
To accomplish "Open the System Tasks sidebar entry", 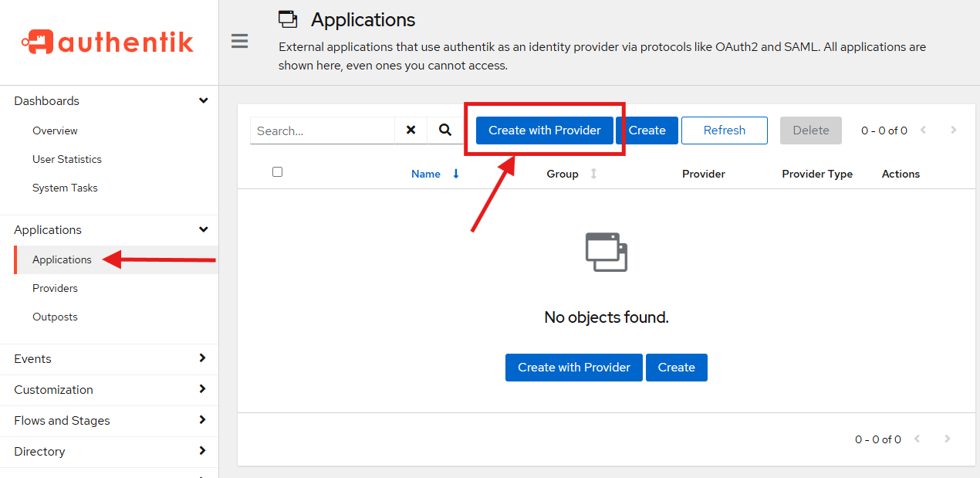I will click(x=65, y=188).
